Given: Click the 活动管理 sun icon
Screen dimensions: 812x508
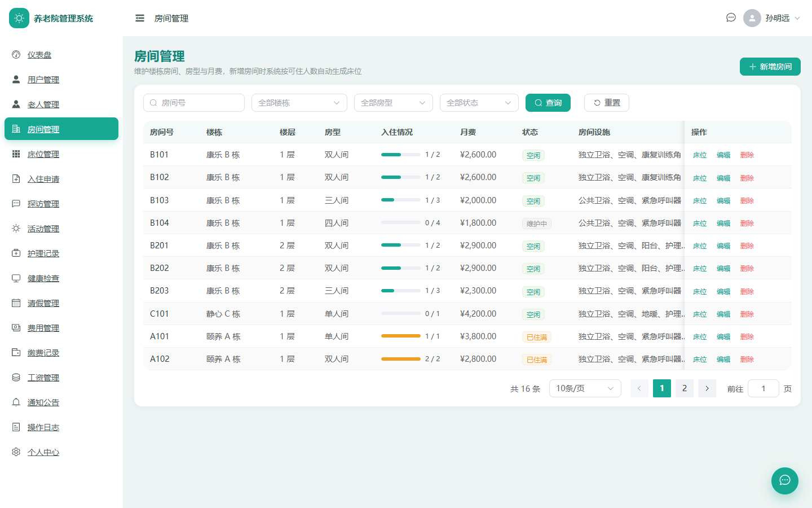Looking at the screenshot, I should click(x=16, y=229).
